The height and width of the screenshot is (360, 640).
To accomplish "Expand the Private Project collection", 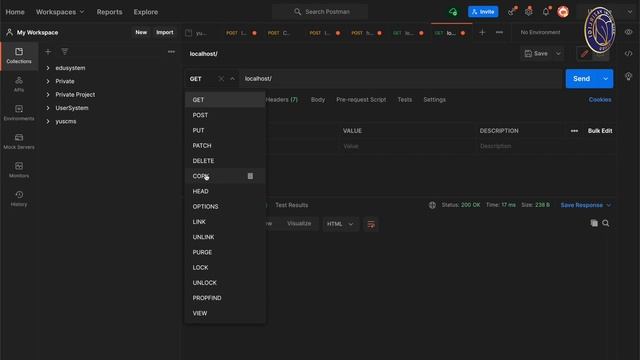I will pyautogui.click(x=48, y=95).
